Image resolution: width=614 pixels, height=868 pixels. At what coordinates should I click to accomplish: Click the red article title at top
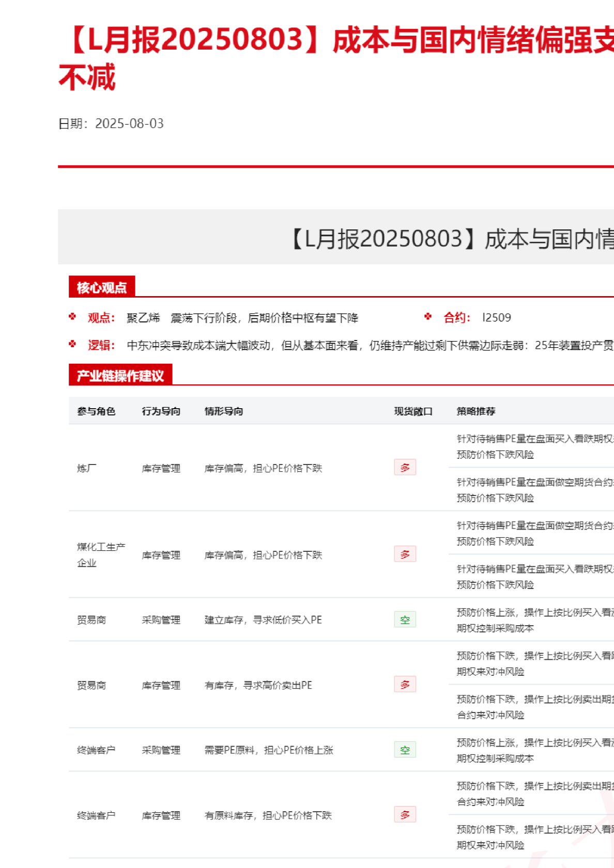tap(336, 41)
